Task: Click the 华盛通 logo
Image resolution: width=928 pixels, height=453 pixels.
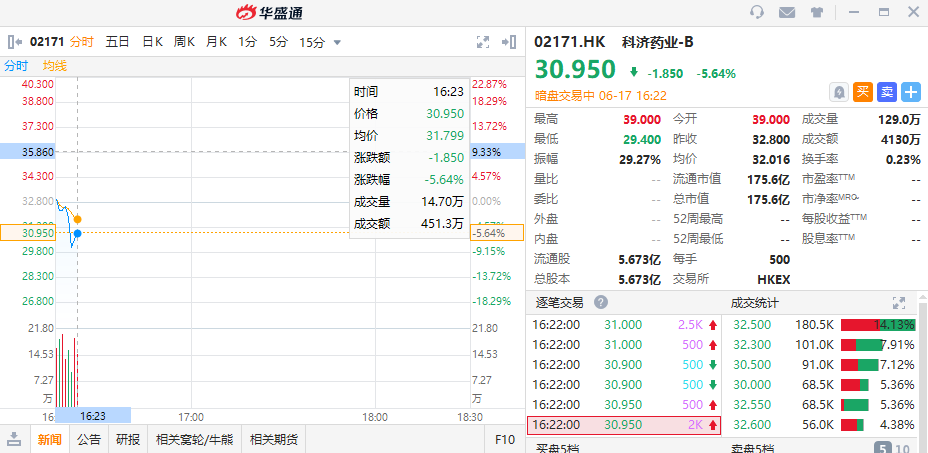Action: click(269, 12)
